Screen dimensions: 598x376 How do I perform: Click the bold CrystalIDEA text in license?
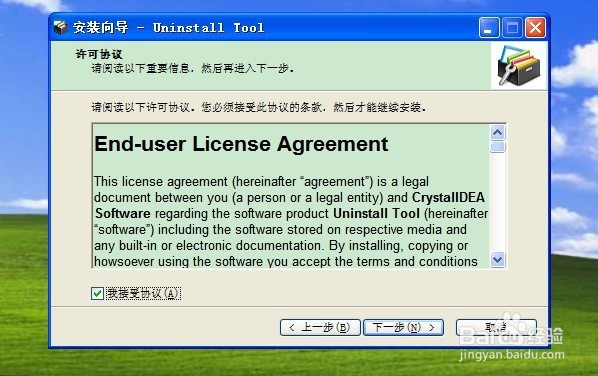[x=448, y=198]
